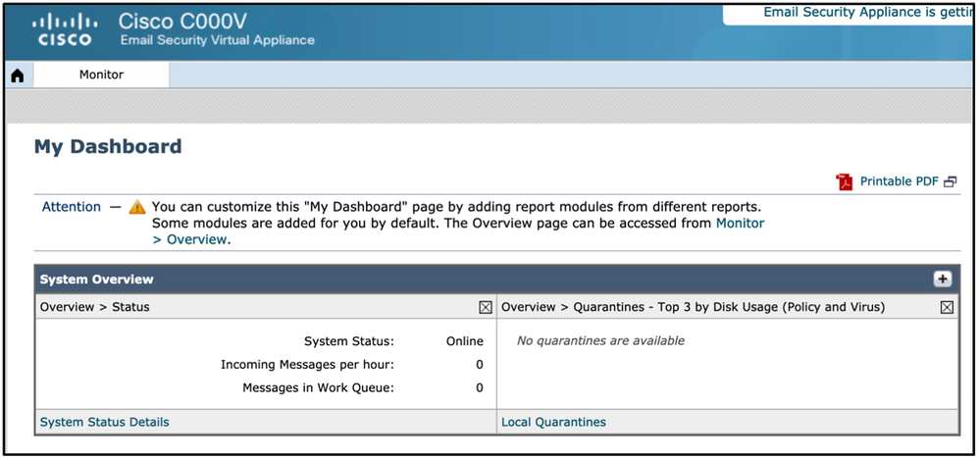This screenshot has height=458, width=980.
Task: Click the My Dashboard page heading
Action: click(108, 147)
